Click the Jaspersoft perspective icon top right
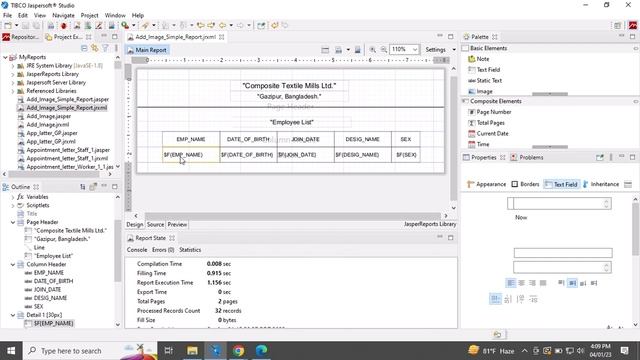The height and width of the screenshot is (360, 640). (x=633, y=25)
